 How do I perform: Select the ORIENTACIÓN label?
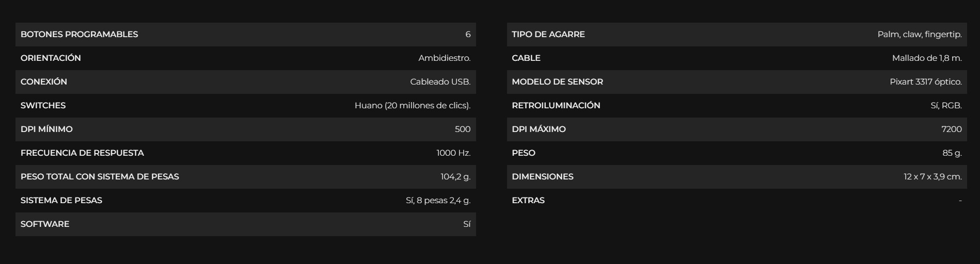point(51,58)
